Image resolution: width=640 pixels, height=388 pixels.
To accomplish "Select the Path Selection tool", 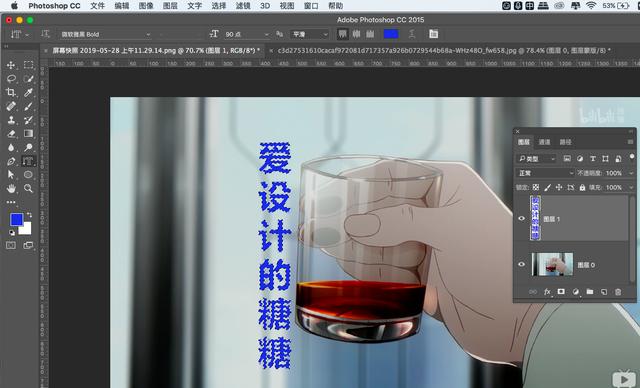I will point(11,175).
